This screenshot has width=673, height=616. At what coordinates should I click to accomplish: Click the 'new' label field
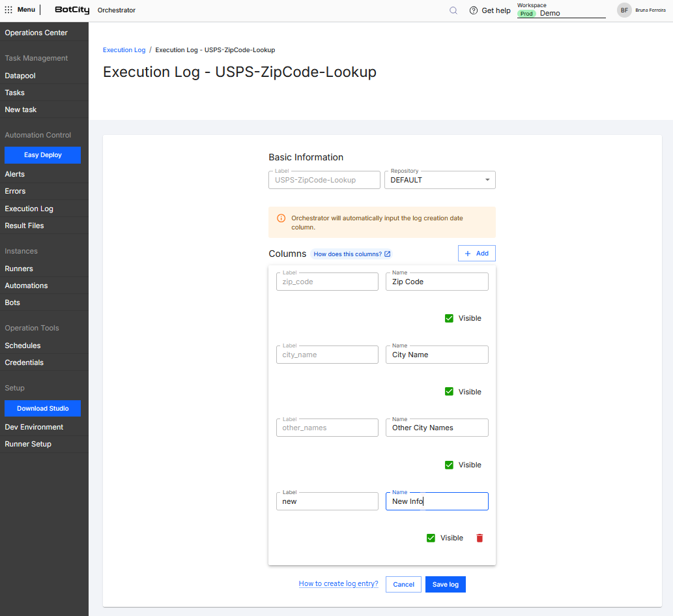point(327,501)
